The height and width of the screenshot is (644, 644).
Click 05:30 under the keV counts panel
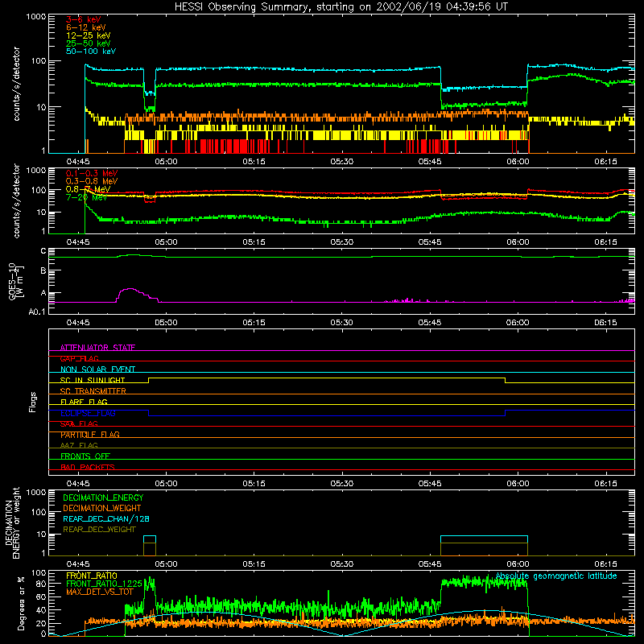(x=341, y=162)
